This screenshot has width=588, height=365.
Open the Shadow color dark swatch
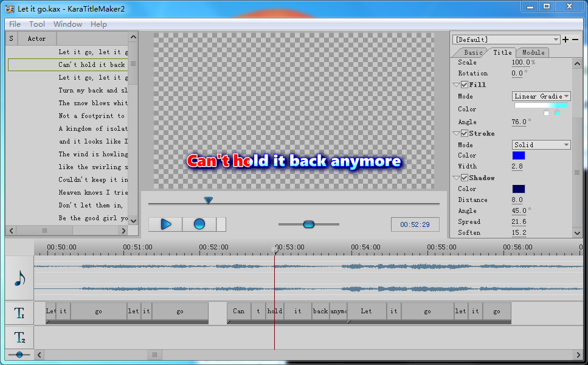click(519, 189)
